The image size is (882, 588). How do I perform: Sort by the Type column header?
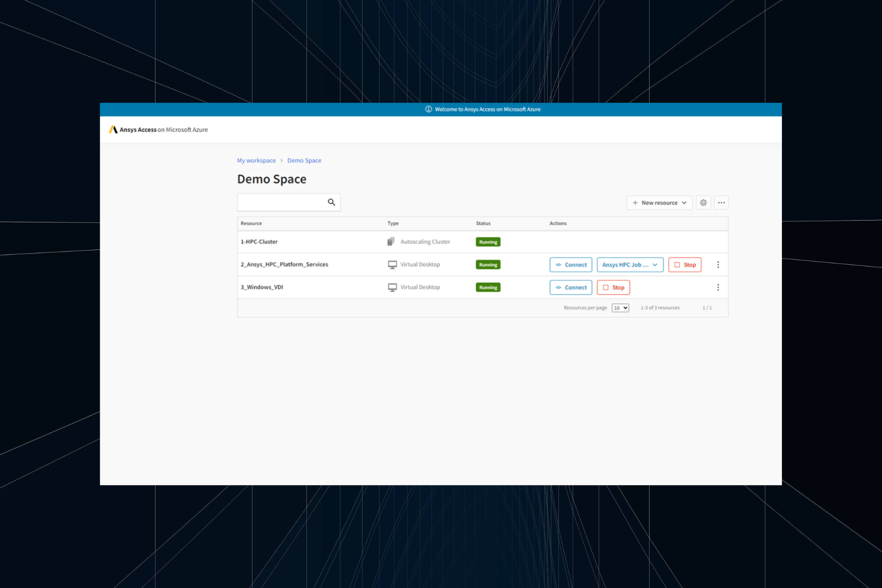(393, 223)
